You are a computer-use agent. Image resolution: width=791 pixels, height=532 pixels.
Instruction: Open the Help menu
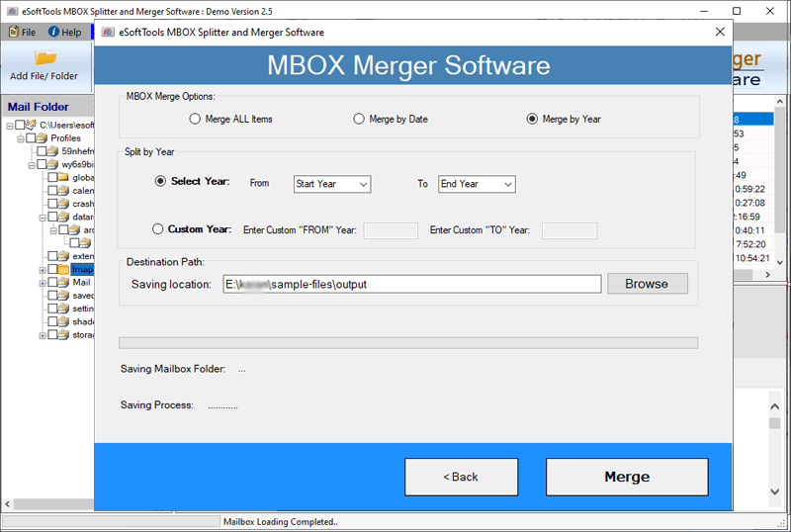tap(64, 32)
